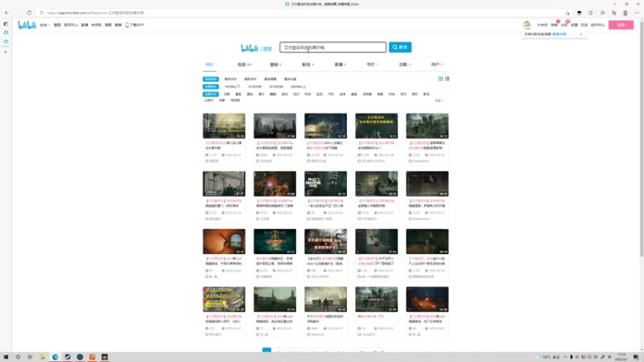Click the pink 投稿 upload button
Viewport: 644px width, 362px height.
point(621,25)
